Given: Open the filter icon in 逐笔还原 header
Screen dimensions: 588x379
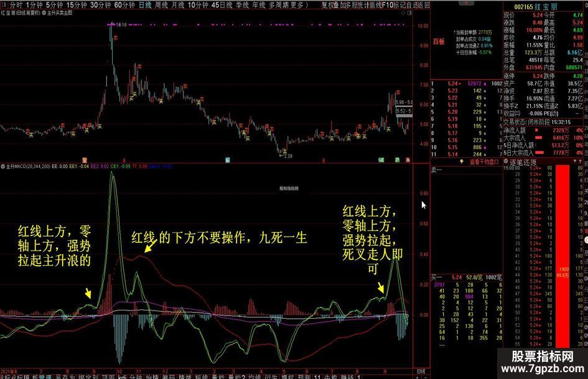Looking at the screenshot, I should tap(575, 161).
